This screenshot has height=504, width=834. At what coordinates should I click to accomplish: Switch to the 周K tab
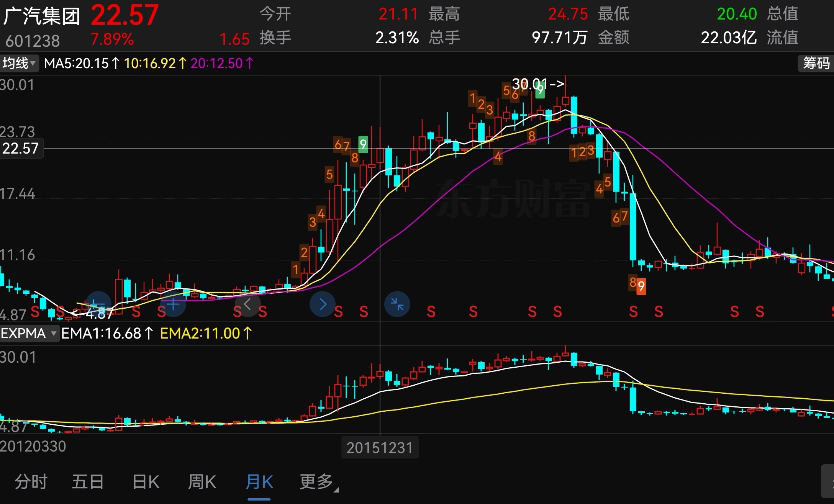[202, 482]
